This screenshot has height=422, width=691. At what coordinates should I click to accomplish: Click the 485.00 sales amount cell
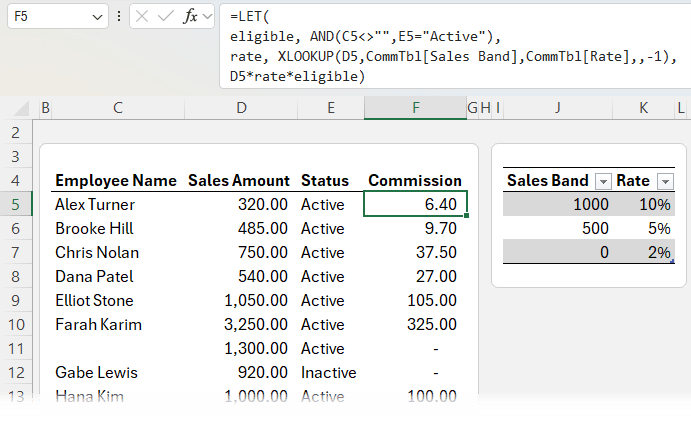pyautogui.click(x=241, y=228)
